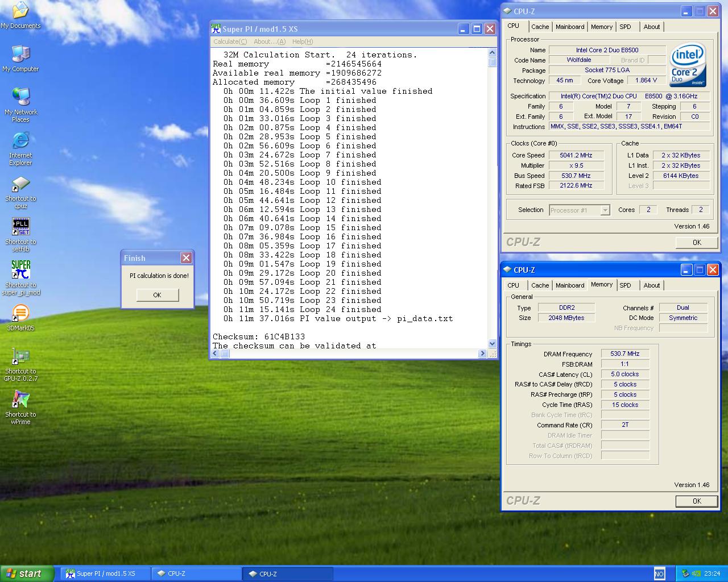Image resolution: width=728 pixels, height=582 pixels.
Task: Open Shortcut to GPU-Z.0.2.7 icon
Action: 20,364
